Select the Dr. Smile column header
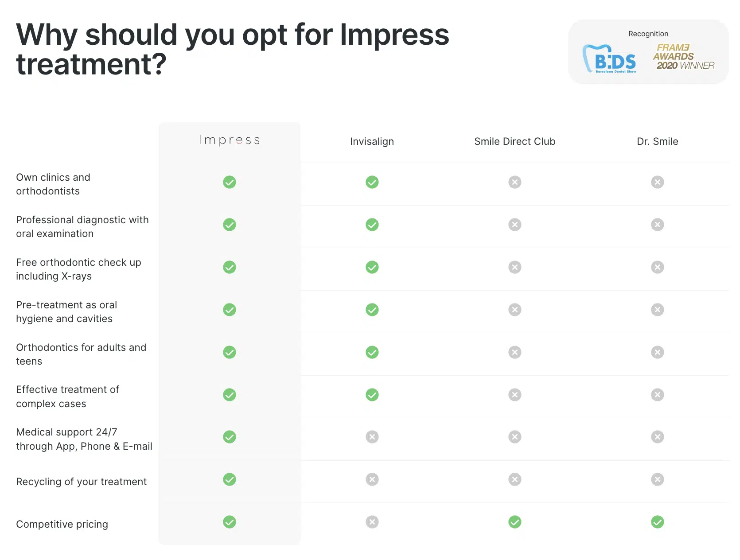The image size is (740, 560). (658, 141)
